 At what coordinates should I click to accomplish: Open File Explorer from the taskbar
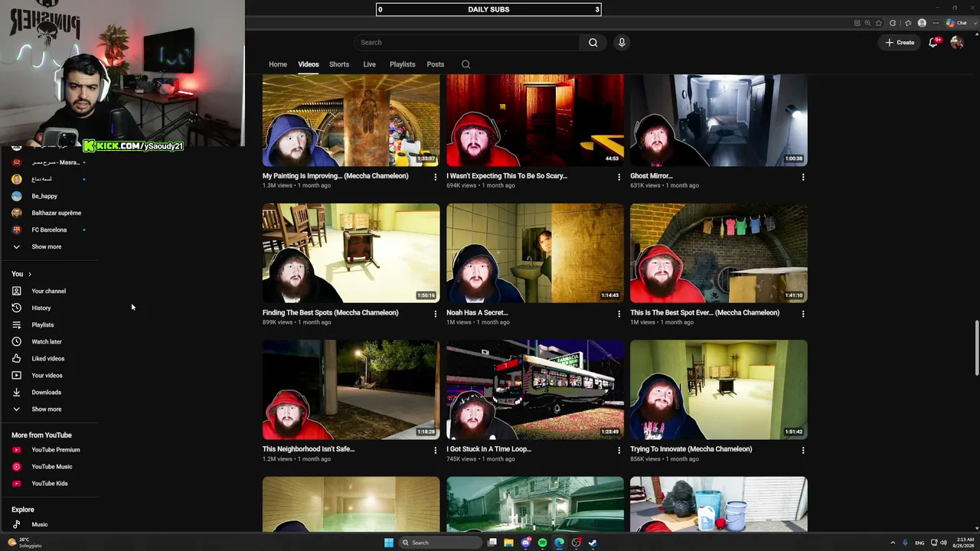(508, 543)
